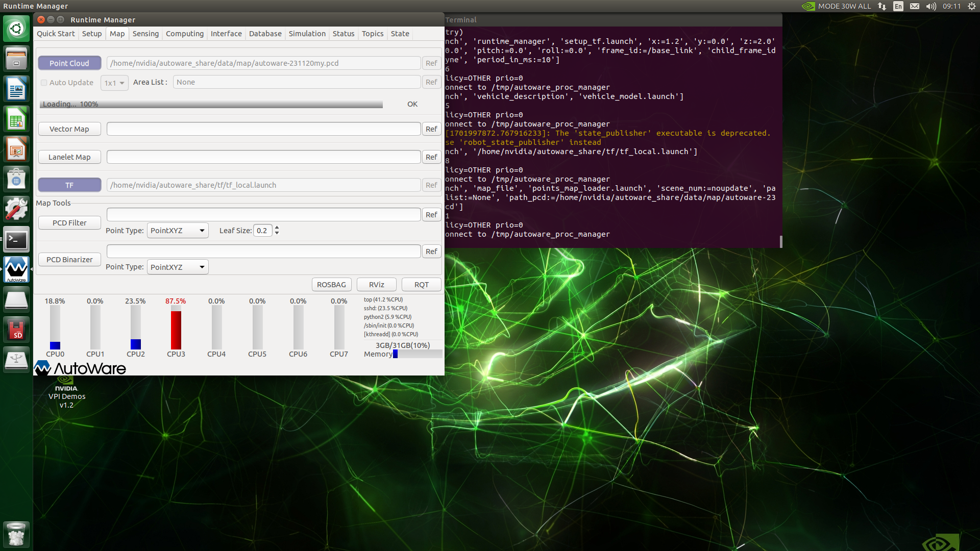Switch to the Database tab

click(265, 34)
